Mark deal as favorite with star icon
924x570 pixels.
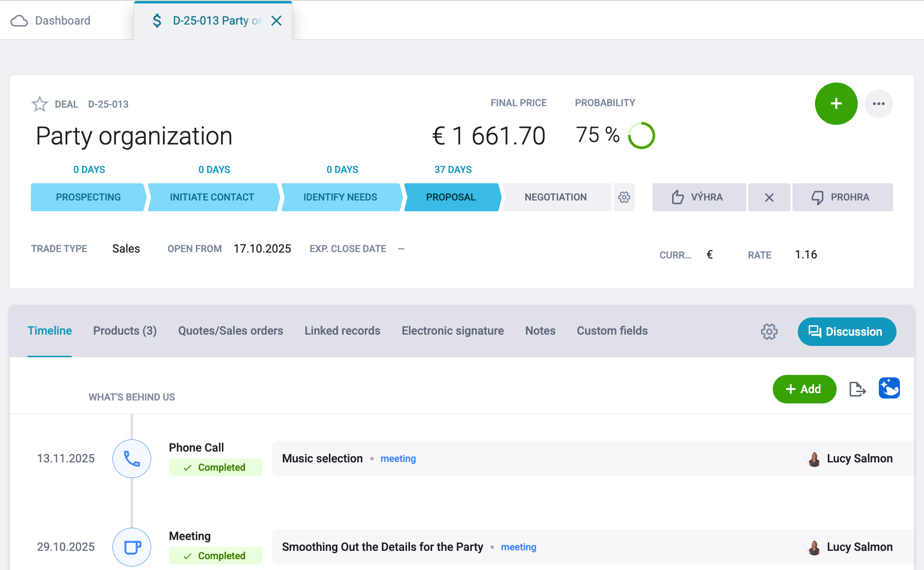[x=40, y=104]
